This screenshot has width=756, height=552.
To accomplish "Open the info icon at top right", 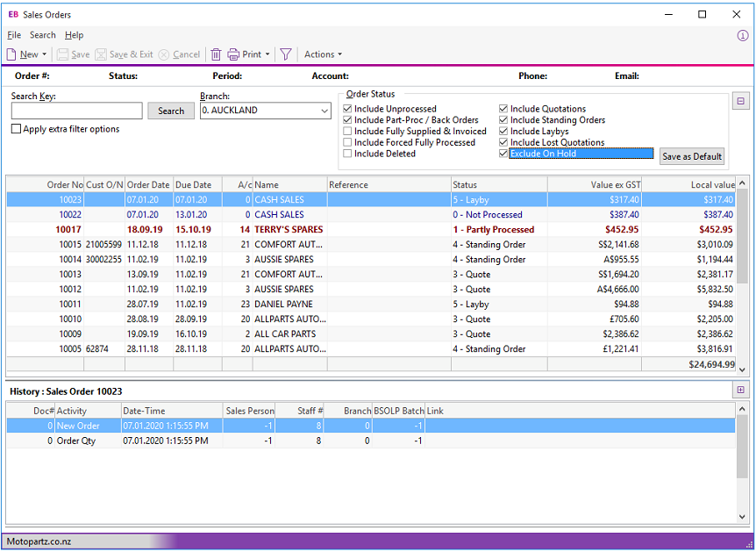I will pos(745,35).
